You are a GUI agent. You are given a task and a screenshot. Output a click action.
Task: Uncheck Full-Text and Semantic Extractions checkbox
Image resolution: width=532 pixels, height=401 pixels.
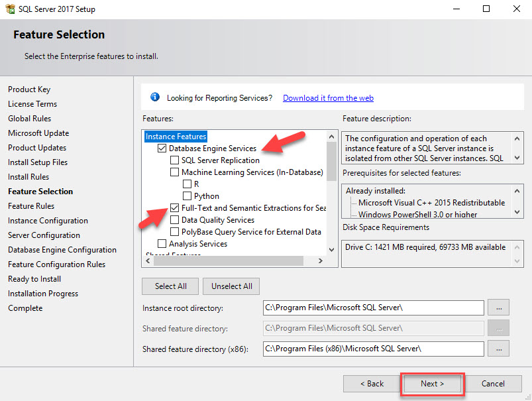point(174,208)
